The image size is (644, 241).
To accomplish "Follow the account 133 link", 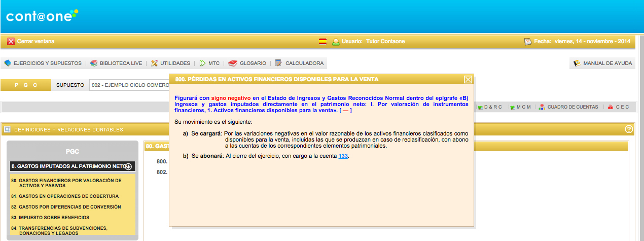I will (x=343, y=156).
